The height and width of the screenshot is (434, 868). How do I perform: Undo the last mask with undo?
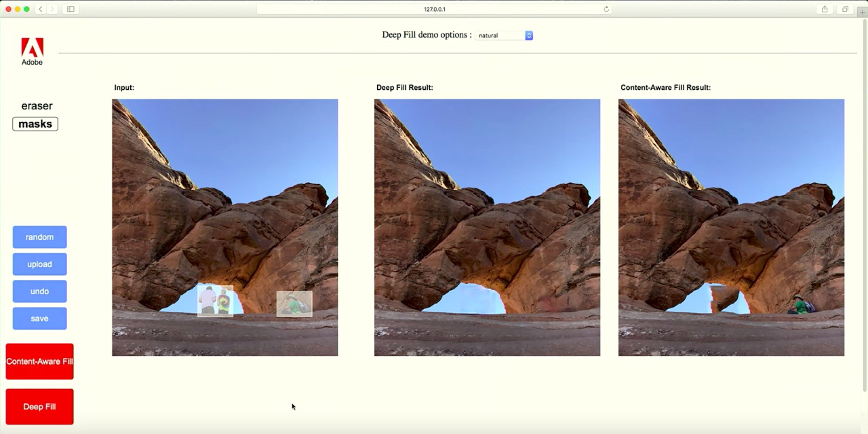pos(40,291)
